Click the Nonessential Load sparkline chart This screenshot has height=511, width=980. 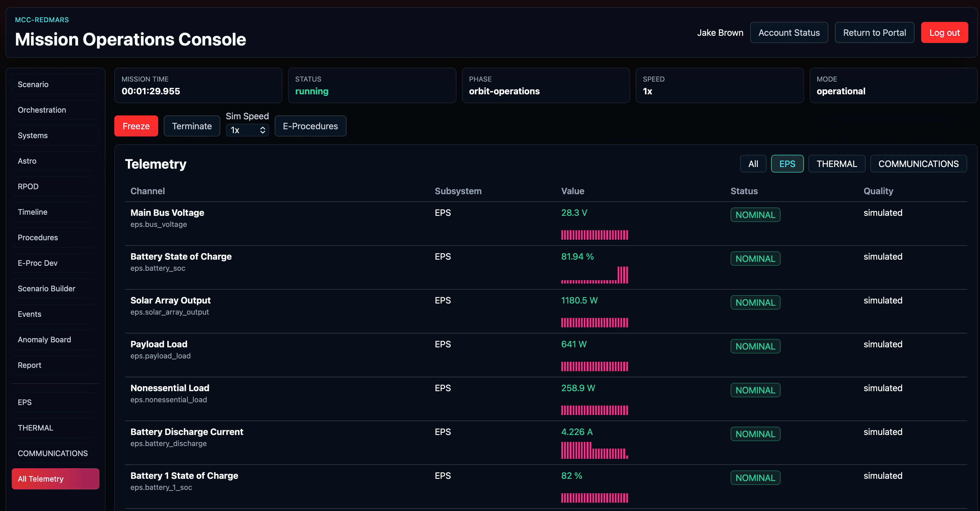[595, 410]
